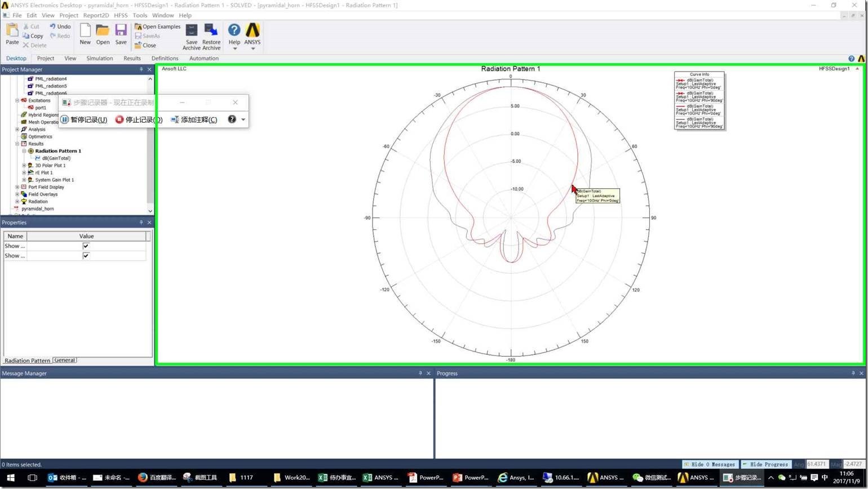This screenshot has height=489, width=868.
Task: Show hidden system tray icons chevron
Action: (x=771, y=478)
